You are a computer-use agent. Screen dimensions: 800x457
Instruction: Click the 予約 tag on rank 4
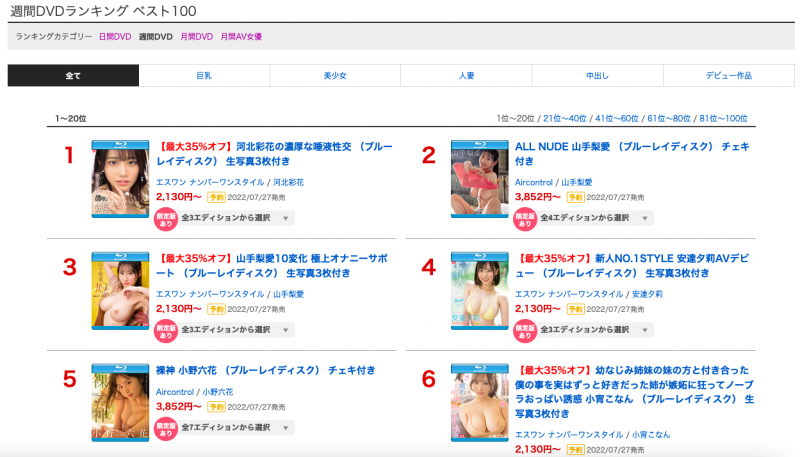(575, 309)
